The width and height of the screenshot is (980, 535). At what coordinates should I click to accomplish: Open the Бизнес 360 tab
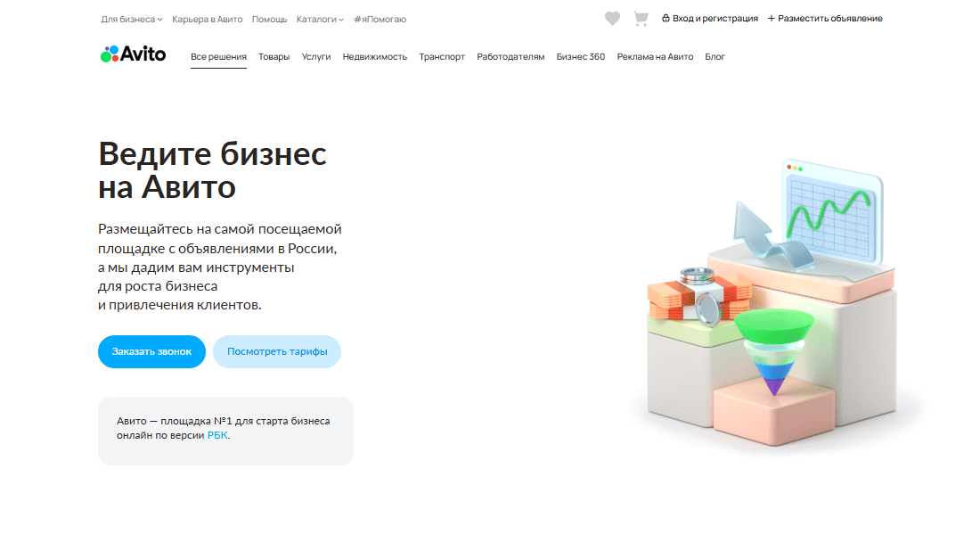(581, 56)
